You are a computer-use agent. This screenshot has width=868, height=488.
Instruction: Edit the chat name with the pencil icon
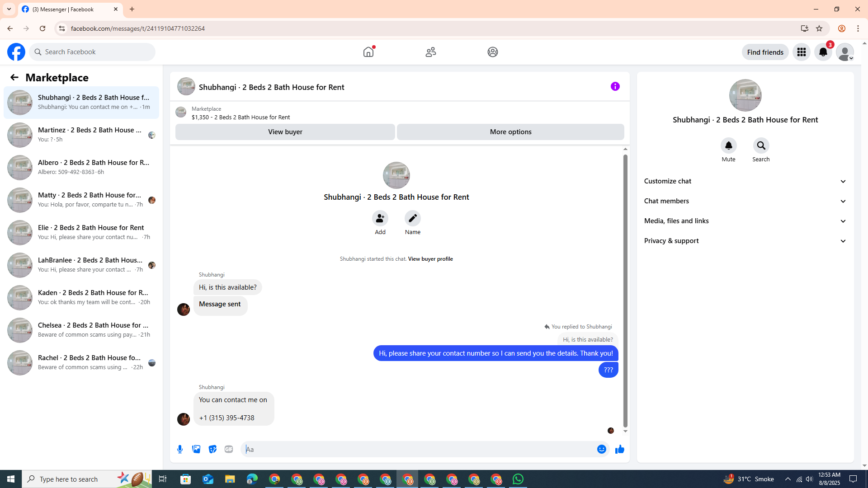click(x=412, y=218)
